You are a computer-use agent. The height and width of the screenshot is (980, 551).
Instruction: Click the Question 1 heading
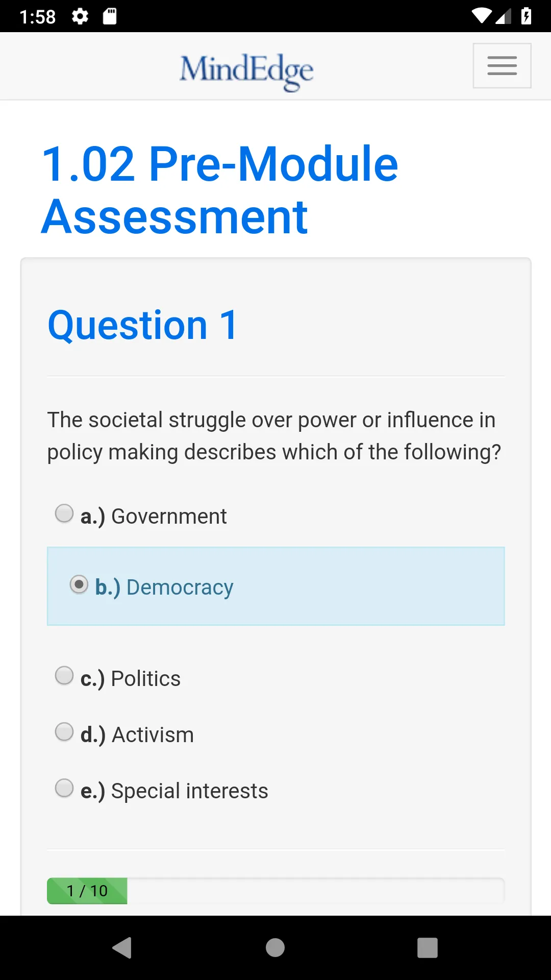point(143,325)
